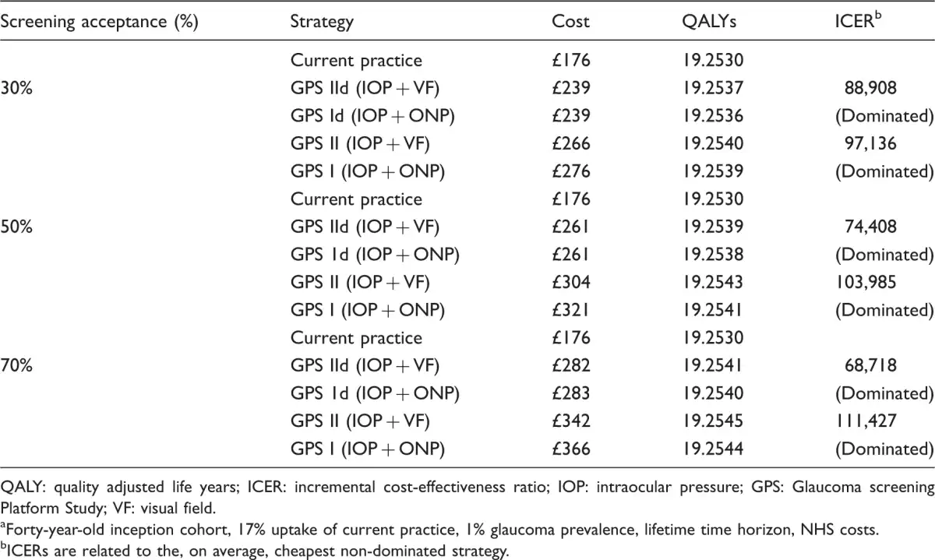The height and width of the screenshot is (560, 935).
Task: Click the QALYs value 19.2545
Action: tap(710, 421)
